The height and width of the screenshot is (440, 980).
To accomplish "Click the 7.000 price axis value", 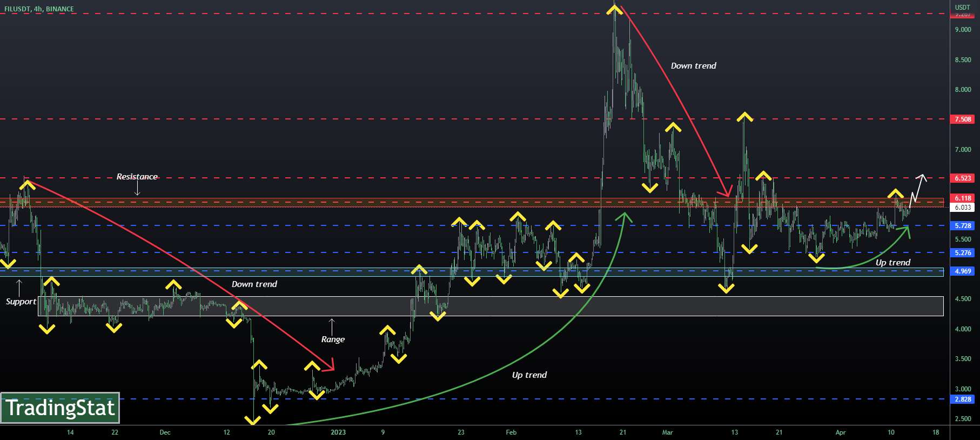I will click(x=963, y=150).
